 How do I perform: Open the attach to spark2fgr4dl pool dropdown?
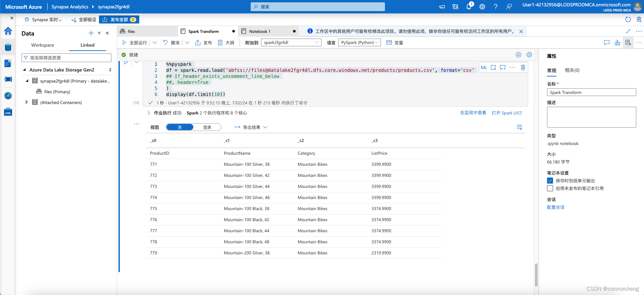click(291, 43)
